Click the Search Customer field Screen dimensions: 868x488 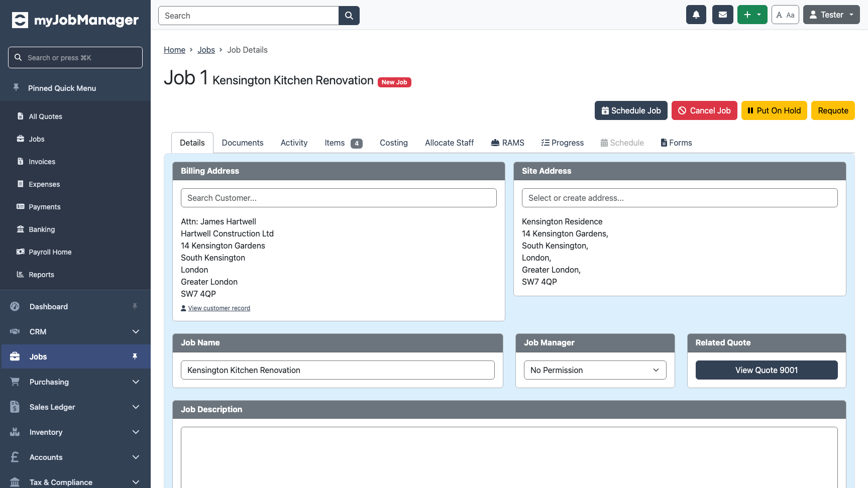point(339,198)
